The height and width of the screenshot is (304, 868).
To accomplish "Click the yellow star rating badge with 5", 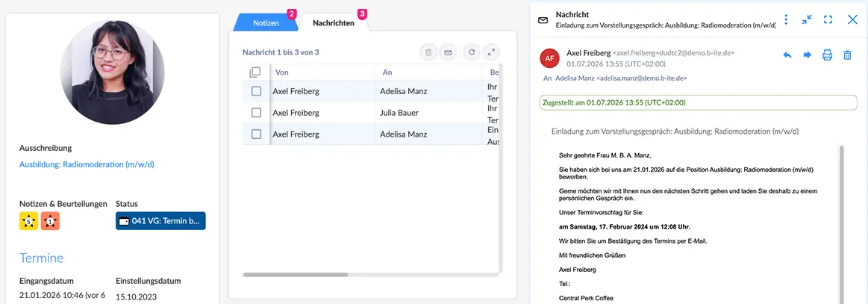I will (x=28, y=221).
